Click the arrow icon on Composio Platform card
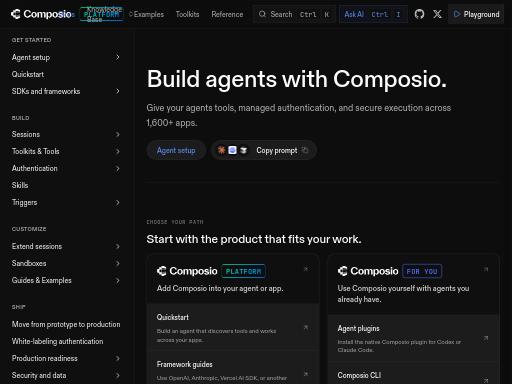The height and width of the screenshot is (384, 512). click(306, 269)
